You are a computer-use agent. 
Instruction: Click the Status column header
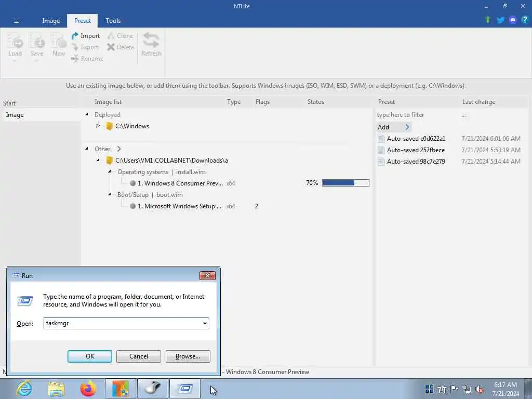315,102
